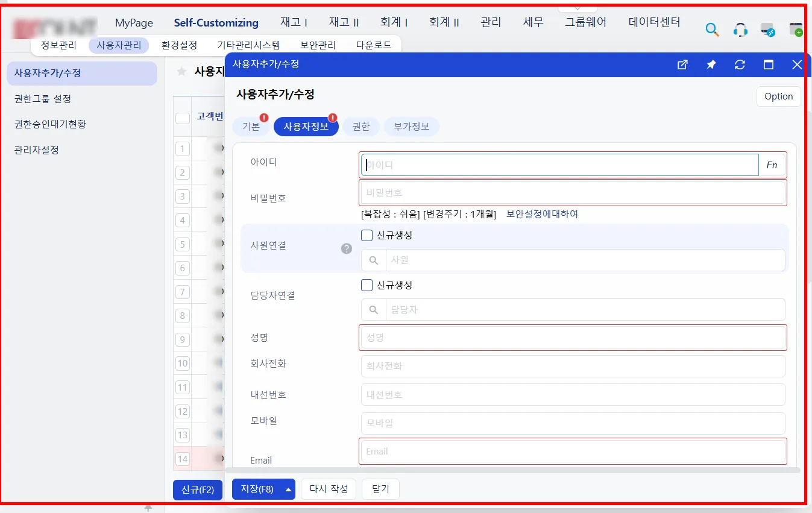Open the calendar add icon at top right
The width and height of the screenshot is (812, 513).
pyautogui.click(x=796, y=30)
